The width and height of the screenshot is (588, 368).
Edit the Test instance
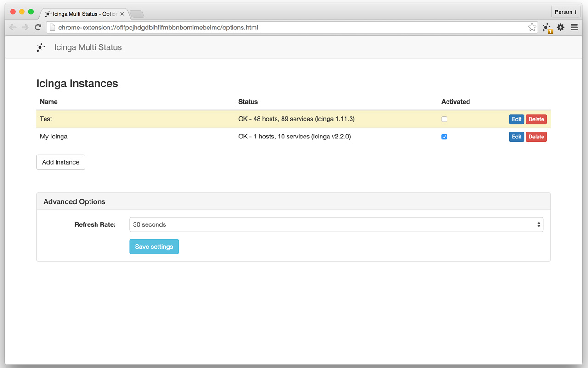coord(516,119)
